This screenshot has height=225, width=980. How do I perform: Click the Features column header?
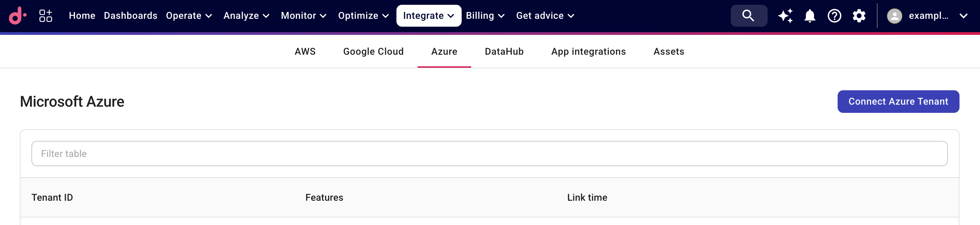point(324,197)
